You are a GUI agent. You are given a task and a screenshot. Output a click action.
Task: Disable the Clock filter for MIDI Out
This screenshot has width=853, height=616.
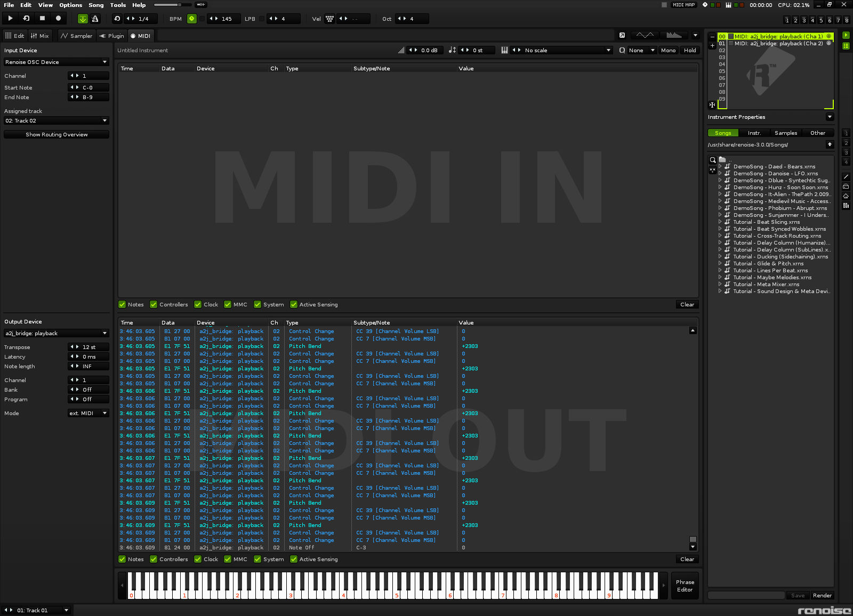(198, 559)
